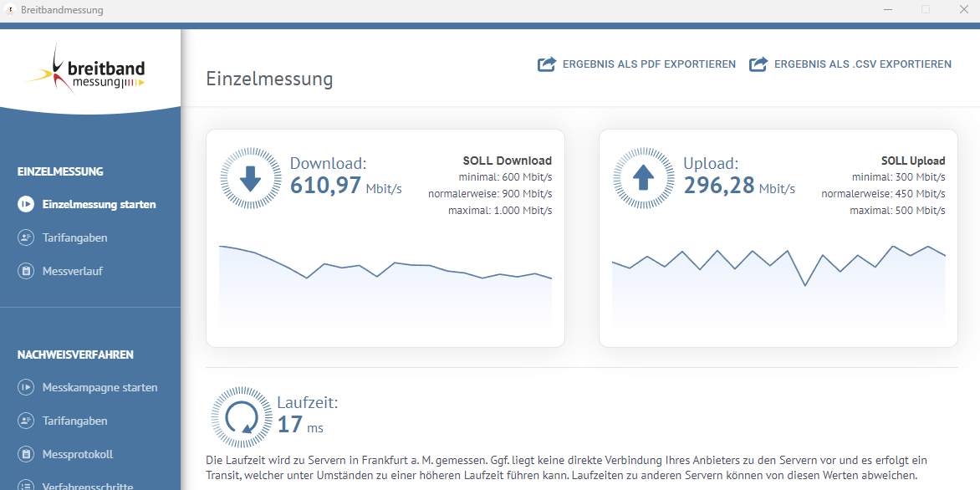Click the circular upload arrow icon
Screen dimensions: 980x490
tap(644, 178)
